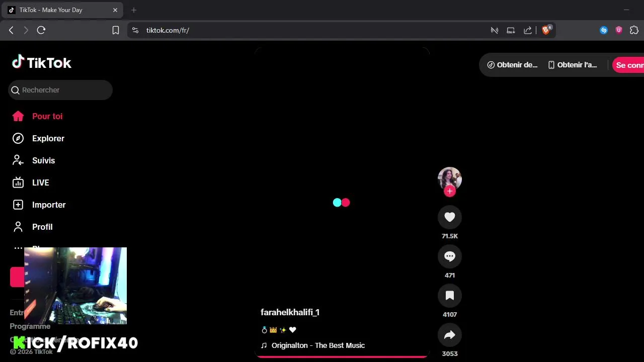Bookmark this page in browser toolbar
Image resolution: width=644 pixels, height=362 pixels.
tap(116, 30)
